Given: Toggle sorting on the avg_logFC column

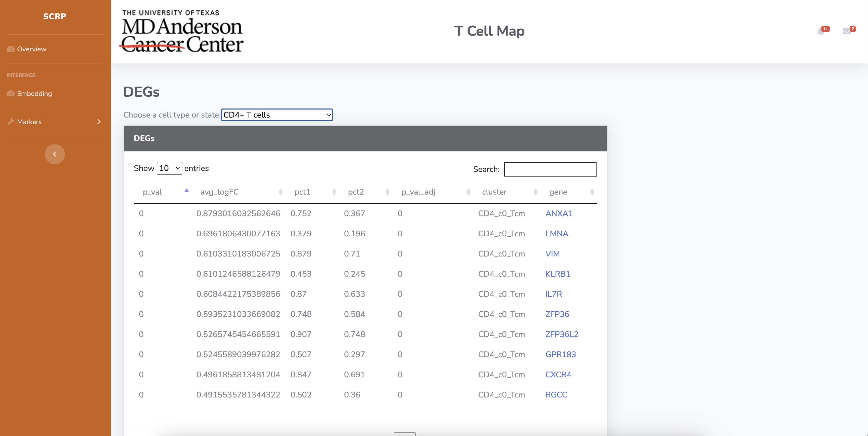Looking at the screenshot, I should click(281, 192).
